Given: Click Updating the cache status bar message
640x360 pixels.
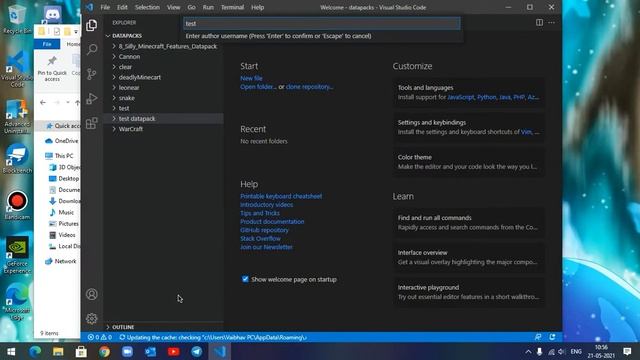Looking at the screenshot, I should (x=213, y=338).
